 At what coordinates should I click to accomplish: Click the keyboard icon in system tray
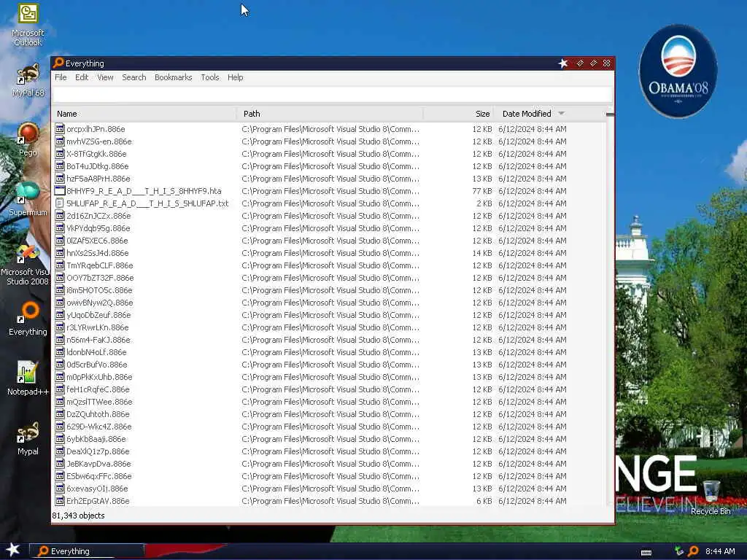646,553
